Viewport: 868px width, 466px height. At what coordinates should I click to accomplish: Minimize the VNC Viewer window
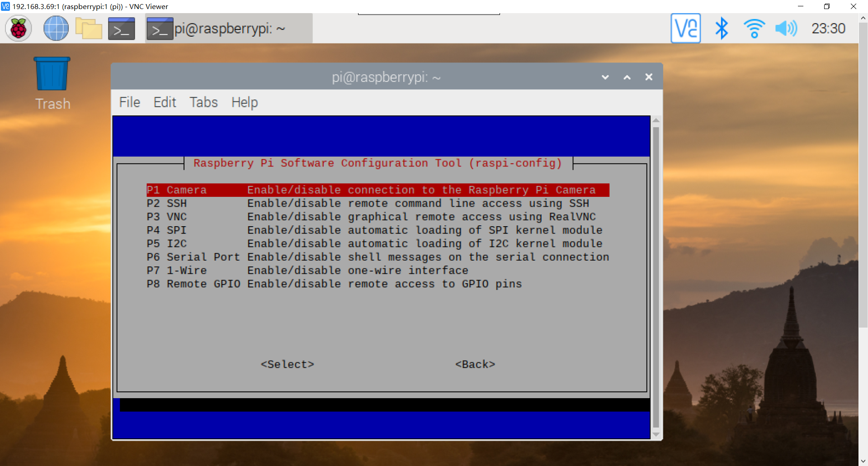click(801, 6)
